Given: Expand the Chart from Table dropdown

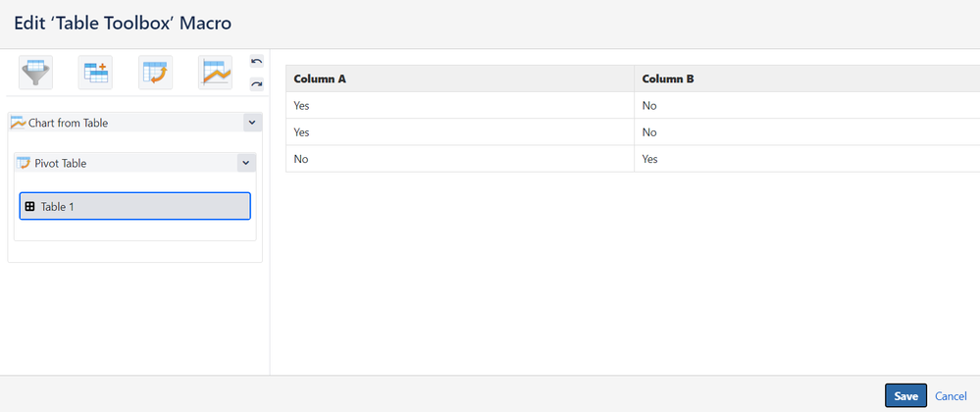Looking at the screenshot, I should [x=252, y=123].
